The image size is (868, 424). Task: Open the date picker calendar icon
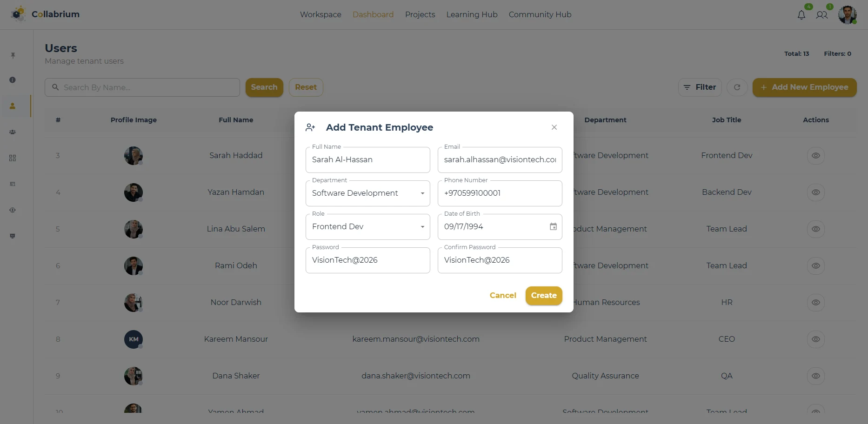point(553,226)
